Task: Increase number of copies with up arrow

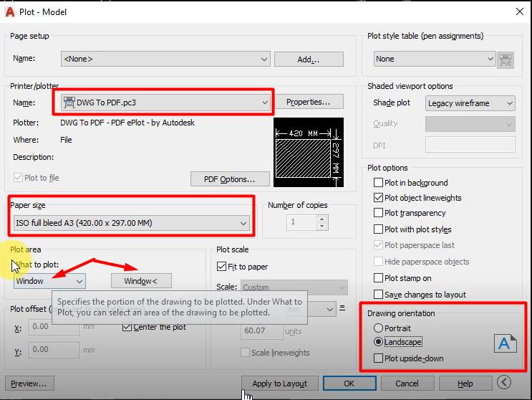Action: (x=322, y=219)
